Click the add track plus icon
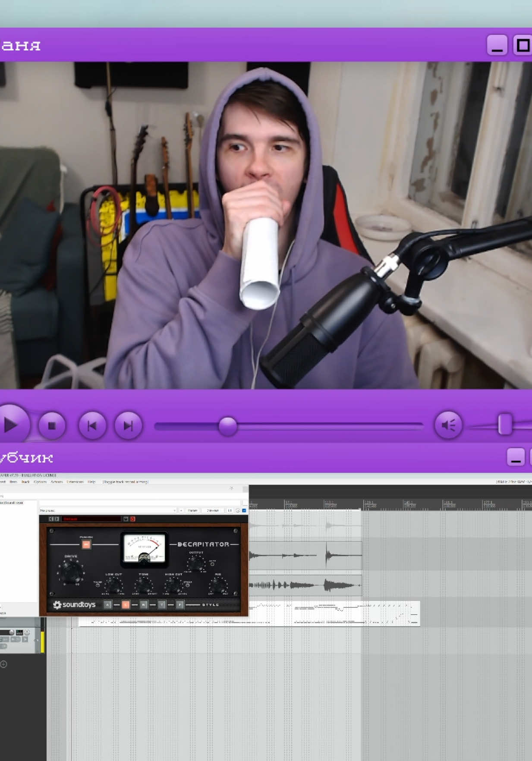 tap(3, 664)
